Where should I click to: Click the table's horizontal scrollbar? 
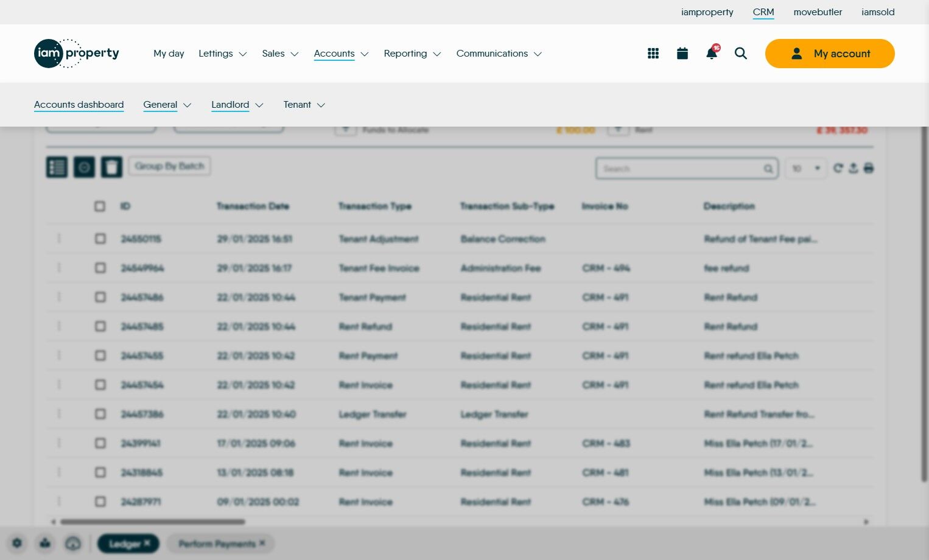pyautogui.click(x=153, y=522)
